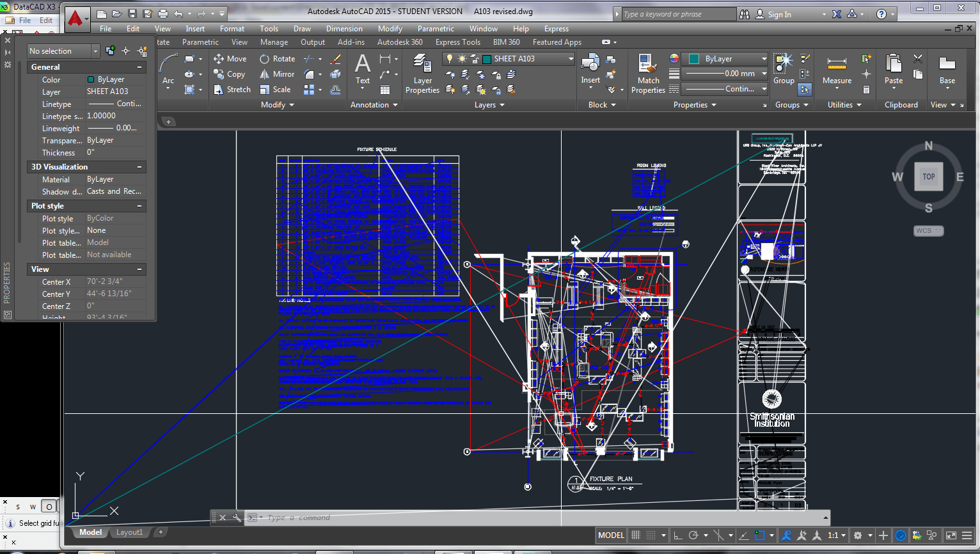Toggle PICKADD icon in Properties palette
The height and width of the screenshot is (554, 980).
tap(110, 51)
